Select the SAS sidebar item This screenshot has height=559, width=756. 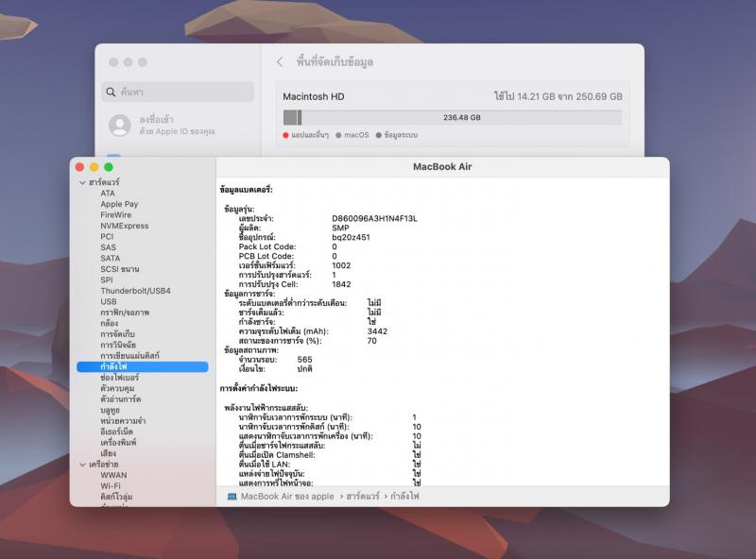[108, 247]
